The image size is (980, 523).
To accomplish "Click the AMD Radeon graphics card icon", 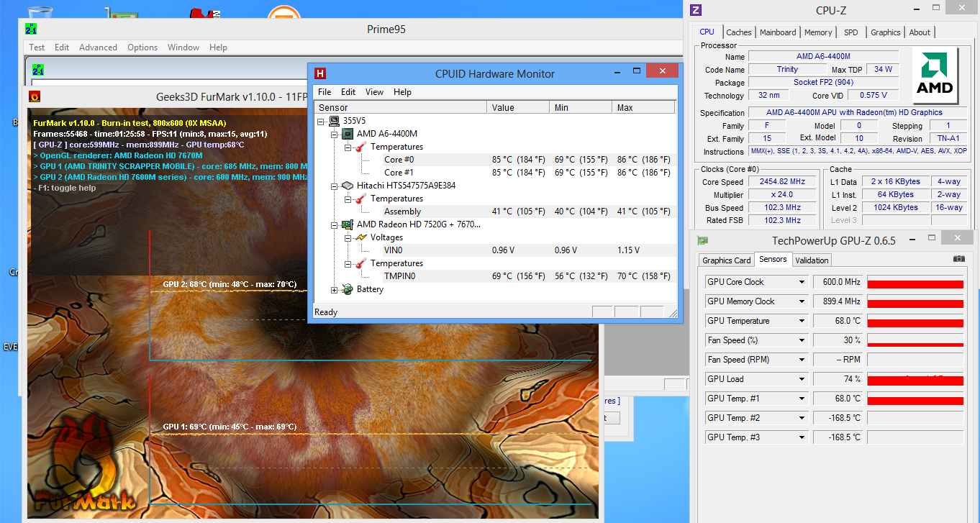I will coord(348,224).
